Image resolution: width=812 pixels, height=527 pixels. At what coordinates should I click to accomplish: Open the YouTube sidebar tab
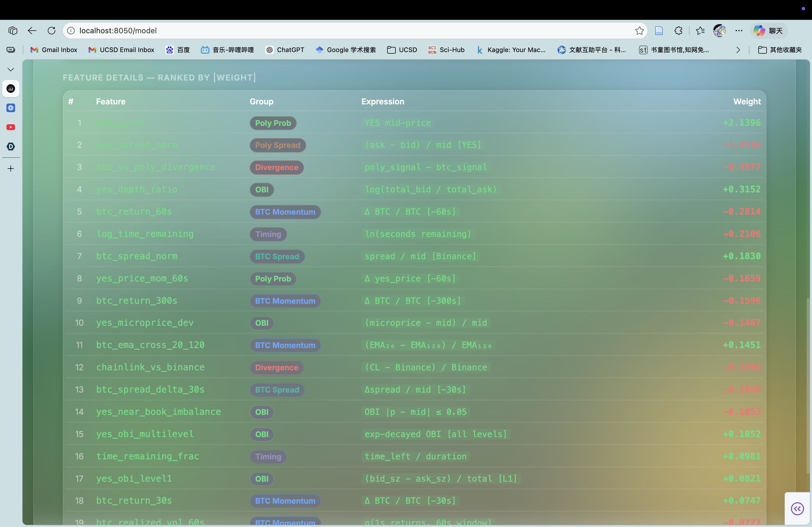pyautogui.click(x=11, y=127)
